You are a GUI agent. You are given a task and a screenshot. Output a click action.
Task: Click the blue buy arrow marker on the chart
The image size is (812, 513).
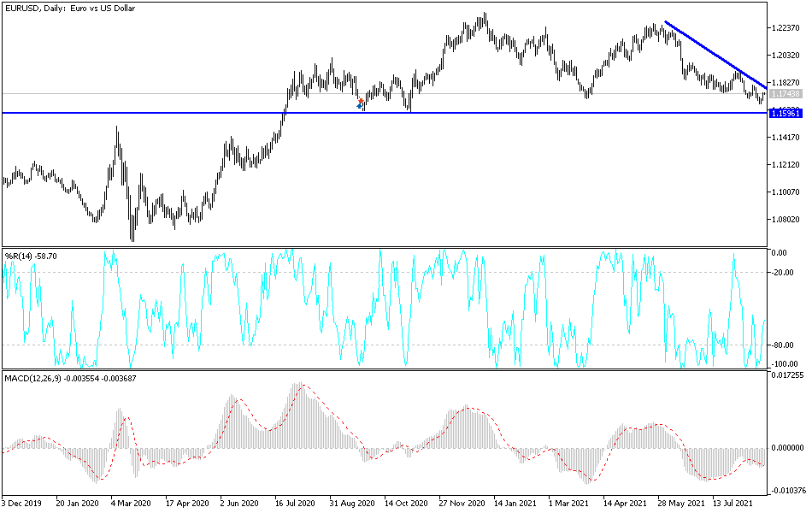point(359,105)
